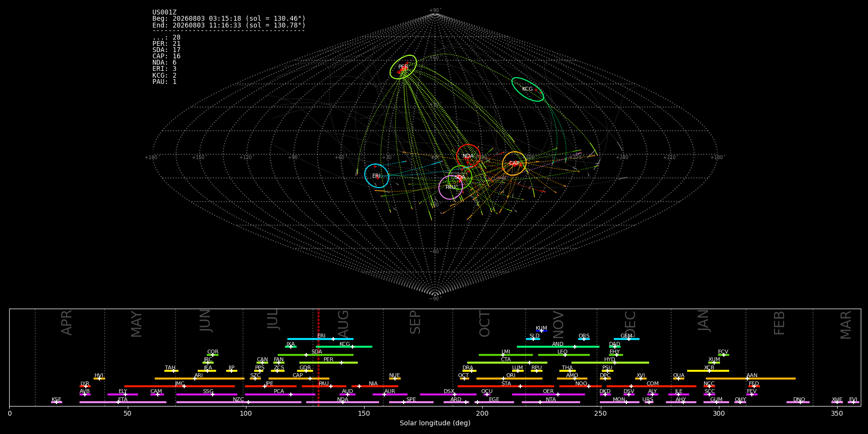Select the 'CAP: 16' legend entry
The image size is (868, 434).
[x=166, y=56]
